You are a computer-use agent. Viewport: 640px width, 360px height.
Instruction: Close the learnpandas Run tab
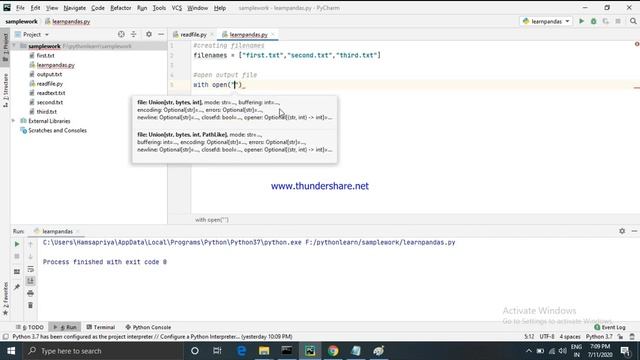78,231
